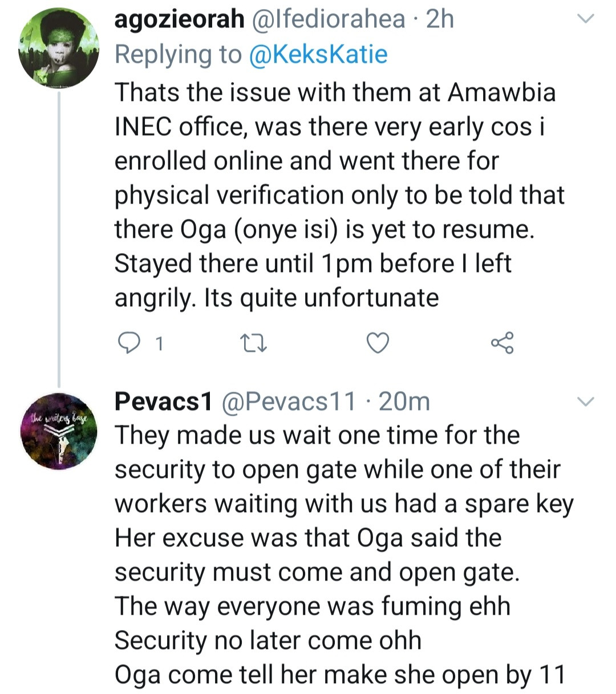
Task: Like the tweet with the heart icon
Action: (x=377, y=343)
